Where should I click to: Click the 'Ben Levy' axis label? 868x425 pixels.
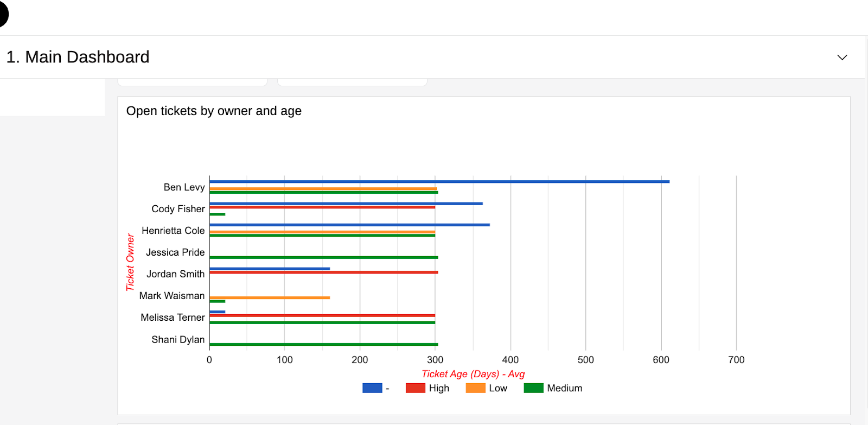(184, 187)
